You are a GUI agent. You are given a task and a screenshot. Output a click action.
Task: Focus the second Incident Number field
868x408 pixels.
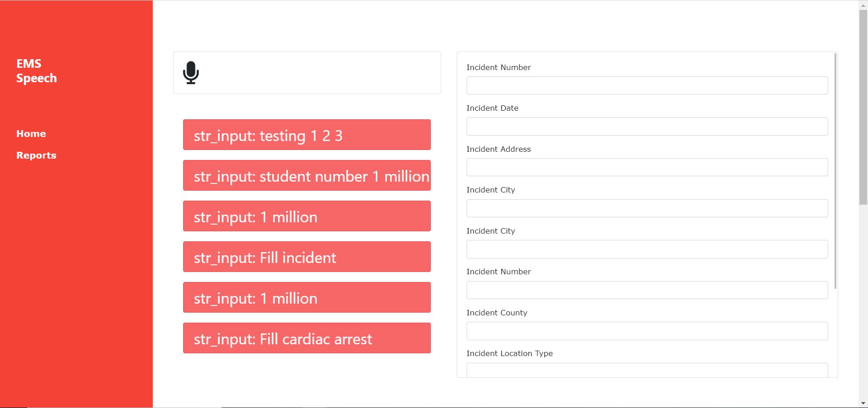point(647,290)
